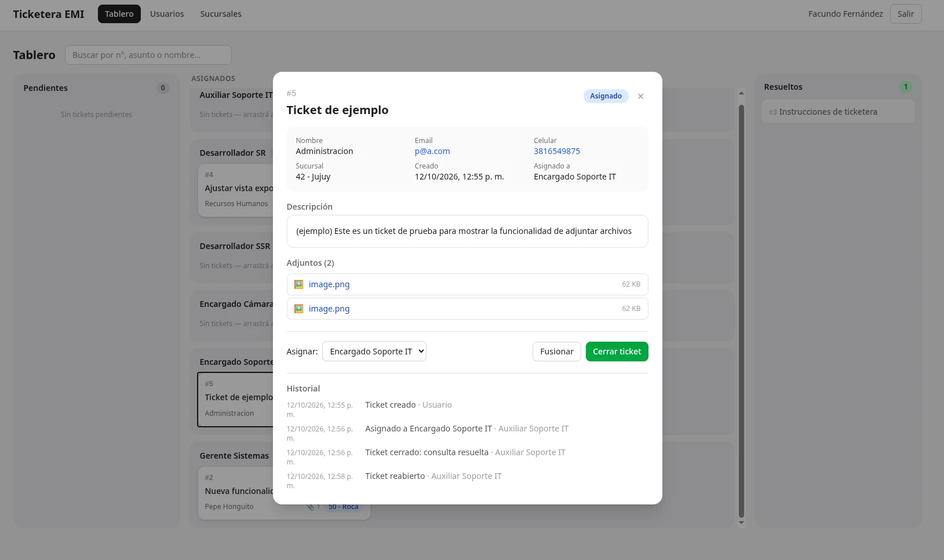The image size is (944, 560).
Task: Click the Facundo Fernández user name
Action: pos(845,14)
